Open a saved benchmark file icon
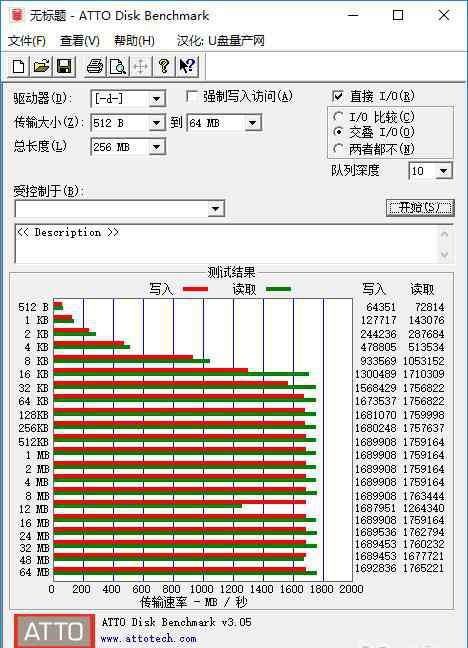The image size is (468, 648). 41,67
